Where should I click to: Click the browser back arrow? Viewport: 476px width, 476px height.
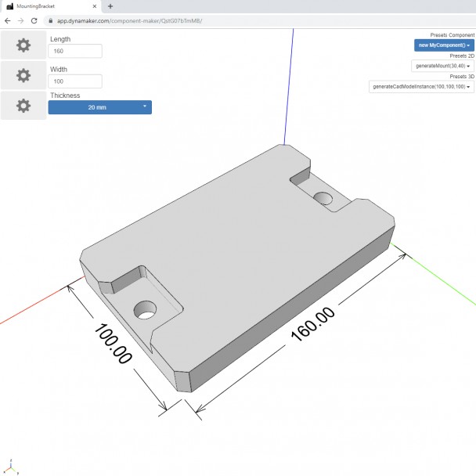coord(8,20)
